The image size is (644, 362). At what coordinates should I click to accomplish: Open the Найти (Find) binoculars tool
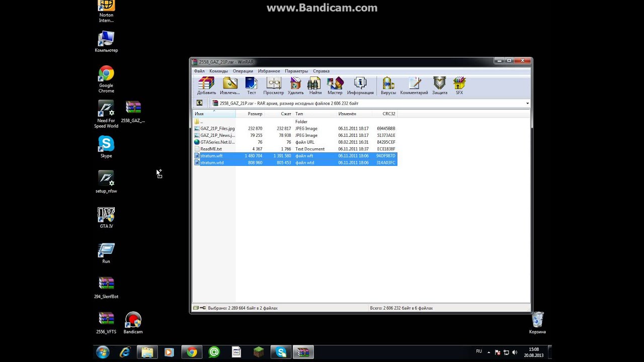(x=315, y=85)
